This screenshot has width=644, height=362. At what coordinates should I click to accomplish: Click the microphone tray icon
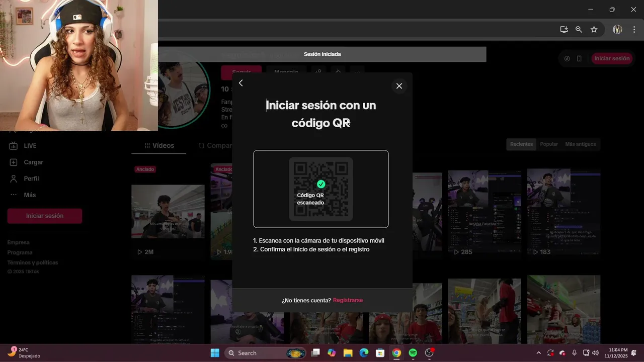(x=574, y=353)
